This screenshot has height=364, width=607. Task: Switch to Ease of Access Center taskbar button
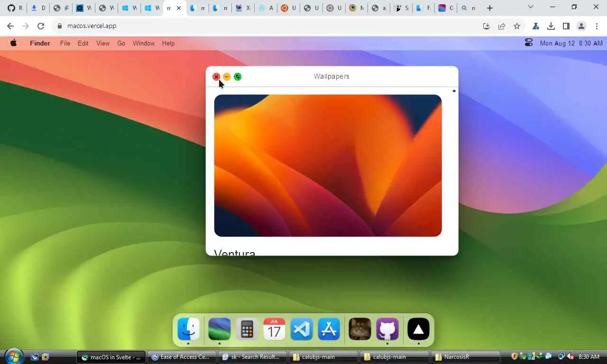point(182,357)
